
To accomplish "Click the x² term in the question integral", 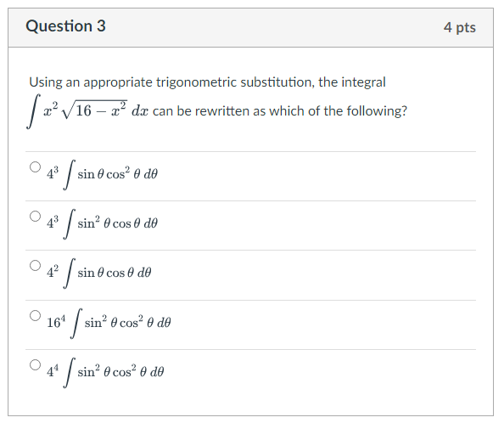I will [x=52, y=109].
